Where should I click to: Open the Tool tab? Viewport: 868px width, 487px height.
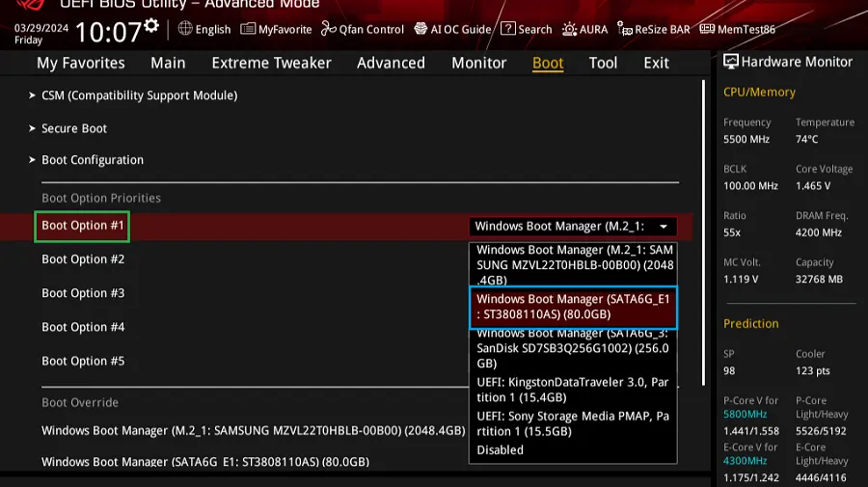(603, 63)
